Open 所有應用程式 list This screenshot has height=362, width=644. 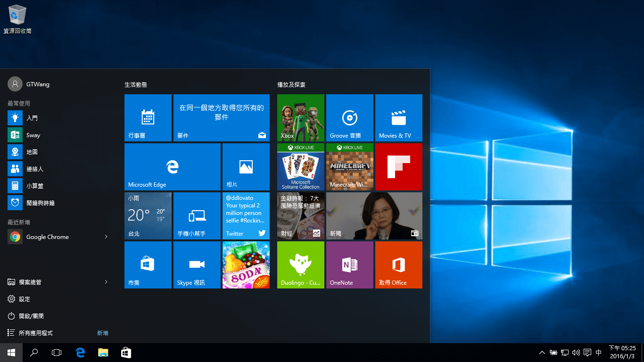tap(36, 333)
